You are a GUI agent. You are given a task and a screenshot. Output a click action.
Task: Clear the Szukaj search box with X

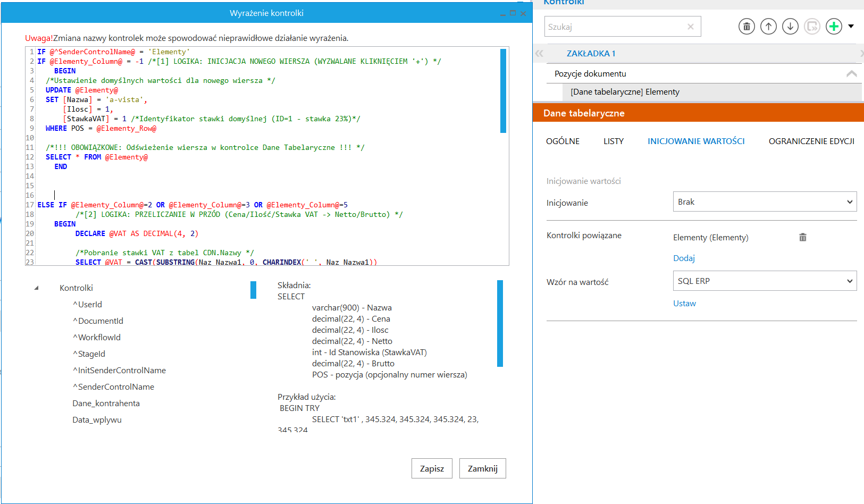click(690, 27)
